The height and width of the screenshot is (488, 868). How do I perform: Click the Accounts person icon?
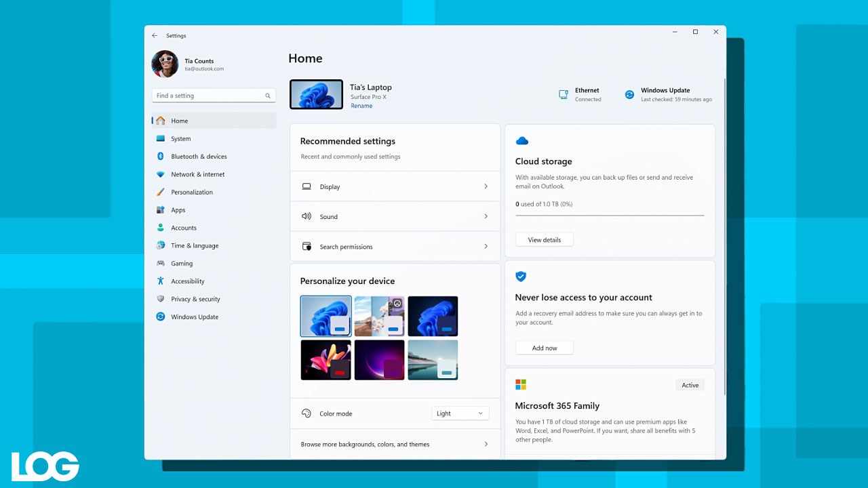[x=161, y=228]
